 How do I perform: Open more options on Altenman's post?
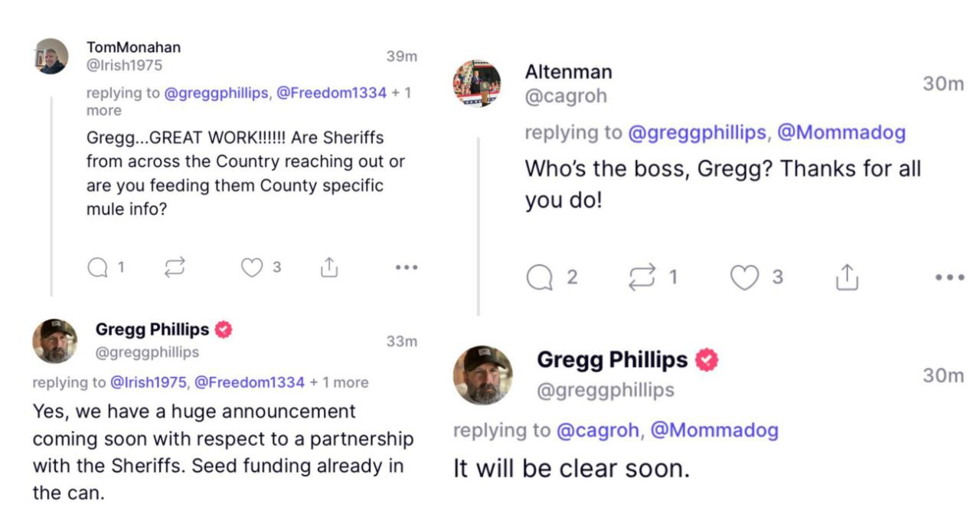coord(949,277)
